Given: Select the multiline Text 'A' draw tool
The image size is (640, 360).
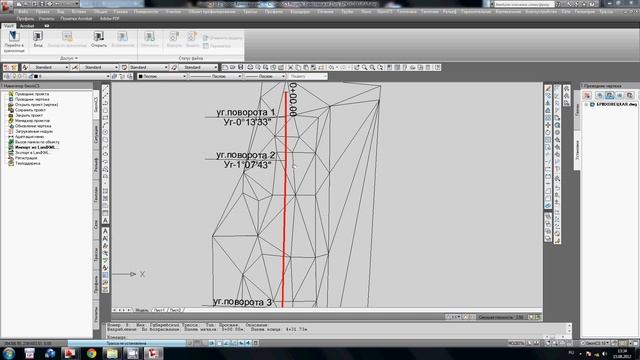Looking at the screenshot, I should [105, 220].
